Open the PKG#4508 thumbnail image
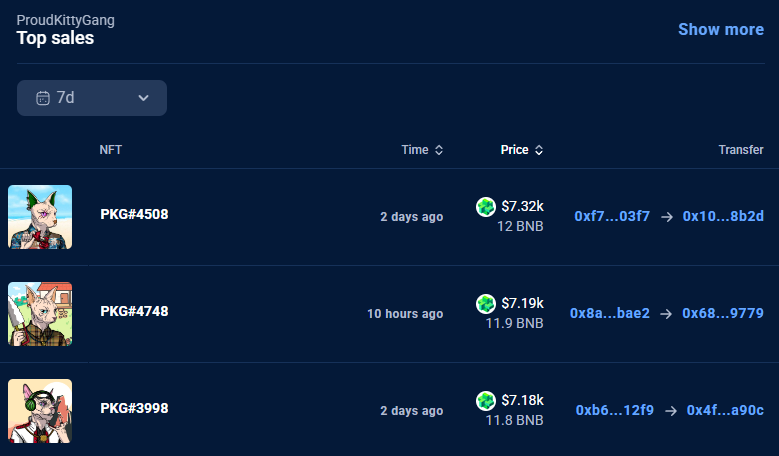The width and height of the screenshot is (779, 456). click(40, 217)
